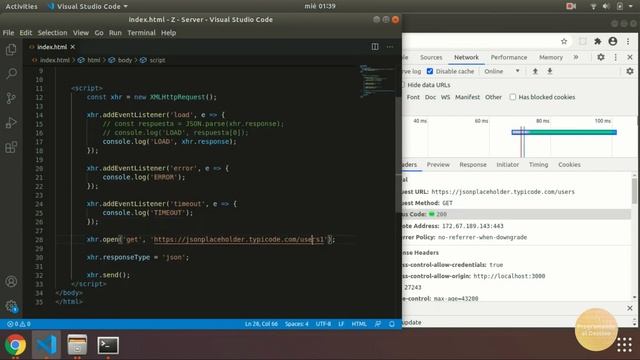Filter requests by Manifest type
Screen dimensions: 640x360
(467, 97)
